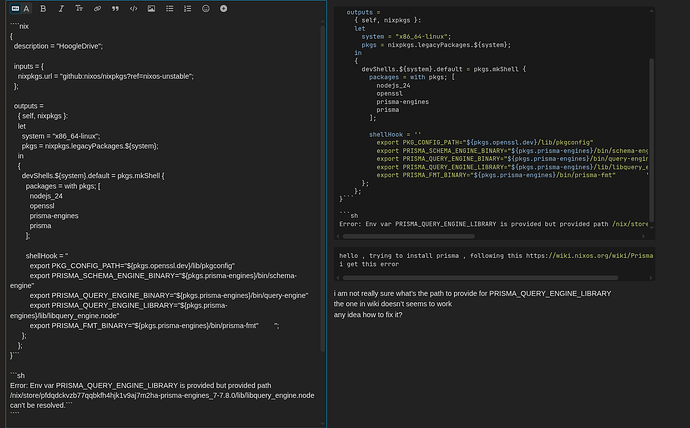690x428 pixels.
Task: Click the PKG_CONFIG_PATH export line in editor
Action: tap(132, 266)
